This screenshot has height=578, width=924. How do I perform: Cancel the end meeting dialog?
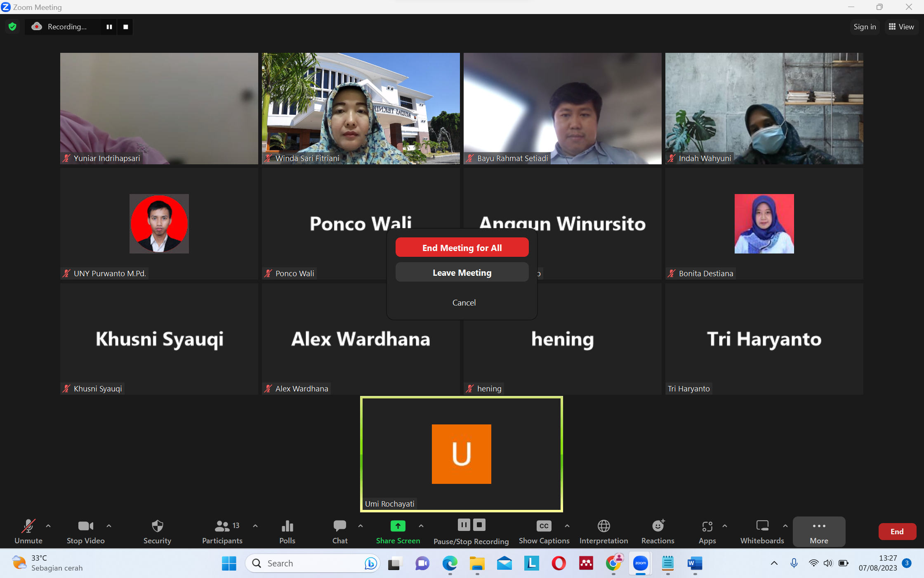pyautogui.click(x=464, y=303)
